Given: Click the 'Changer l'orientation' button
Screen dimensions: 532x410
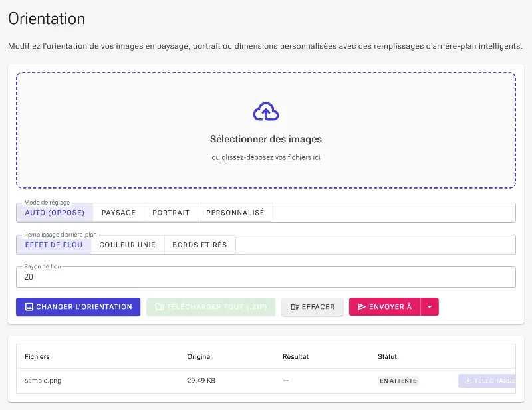Looking at the screenshot, I should [x=78, y=306].
